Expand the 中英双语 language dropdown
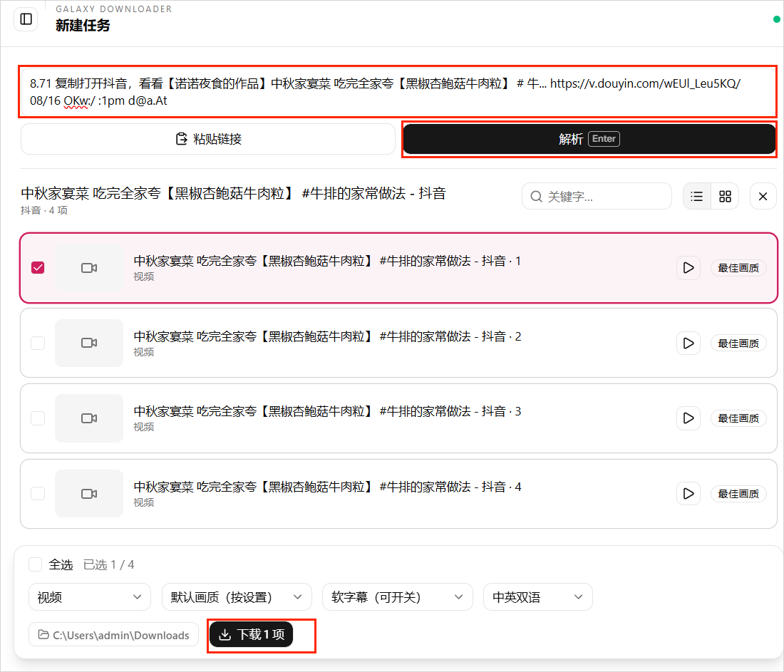This screenshot has width=784, height=672. pos(538,597)
